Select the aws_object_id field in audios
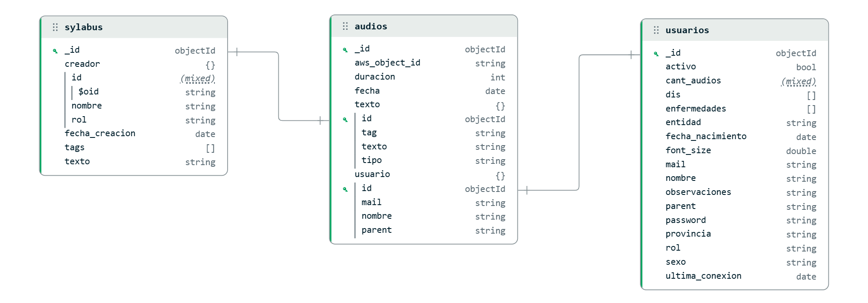This screenshot has width=868, height=303. point(387,63)
